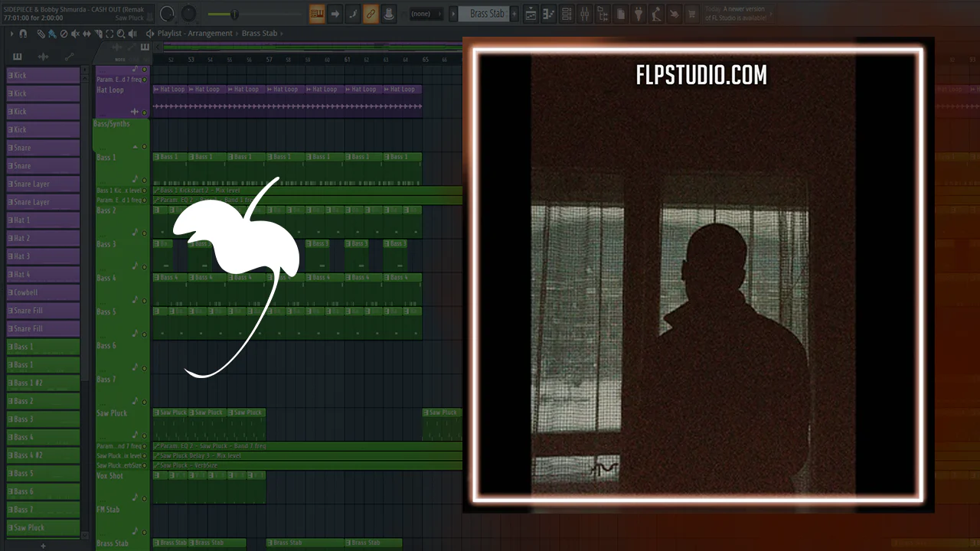
Task: Select the Hat 4 pattern in picker
Action: click(x=43, y=274)
